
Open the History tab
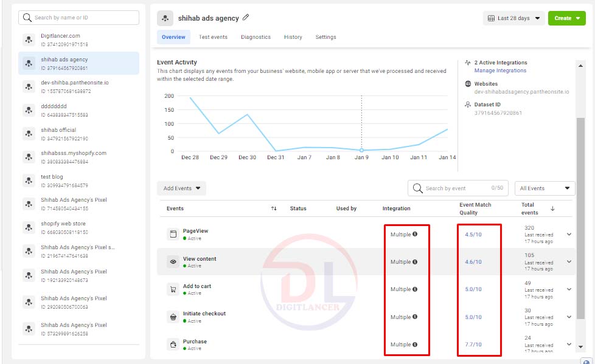[293, 37]
